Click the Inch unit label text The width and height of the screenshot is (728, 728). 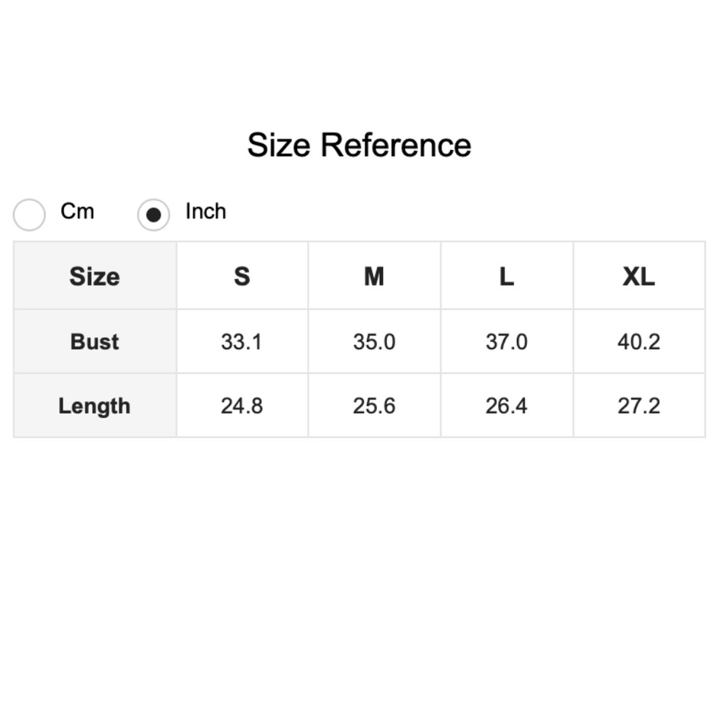pos(205,211)
